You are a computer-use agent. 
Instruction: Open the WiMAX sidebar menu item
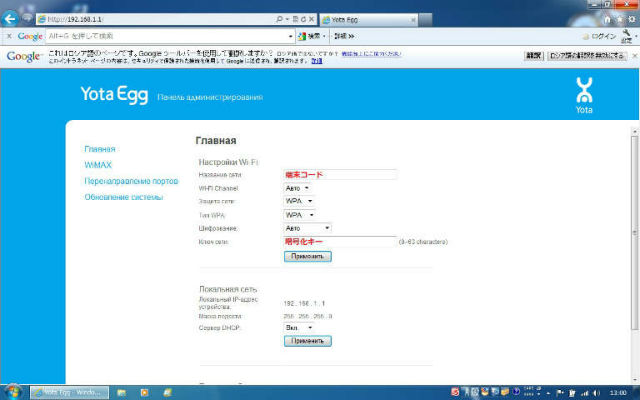98,165
